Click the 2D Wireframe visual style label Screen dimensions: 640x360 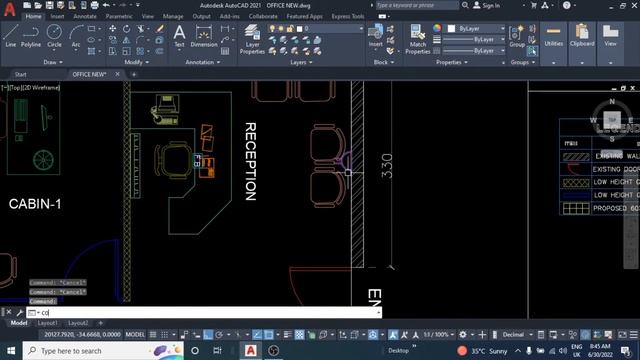point(40,87)
